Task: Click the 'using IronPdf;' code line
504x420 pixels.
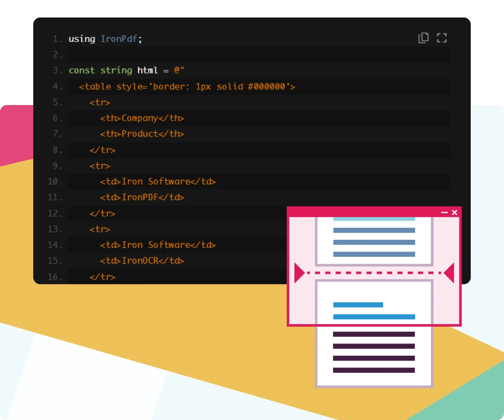Action: (105, 39)
